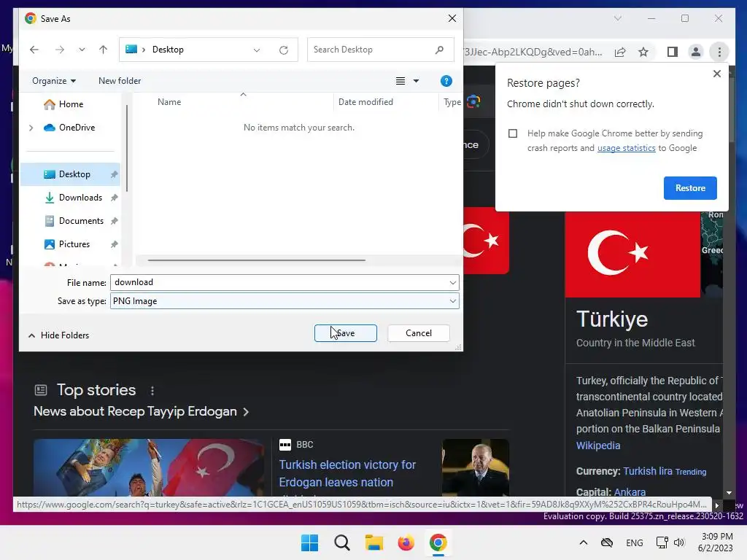Viewport: 747px width, 560px height.
Task: Open File Explorer from taskbar
Action: [374, 542]
